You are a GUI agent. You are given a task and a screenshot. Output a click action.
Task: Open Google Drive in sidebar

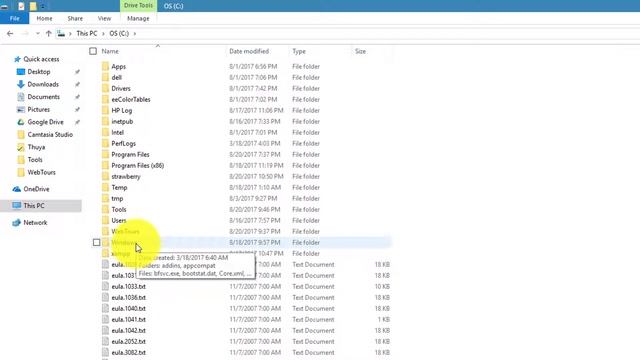point(45,122)
